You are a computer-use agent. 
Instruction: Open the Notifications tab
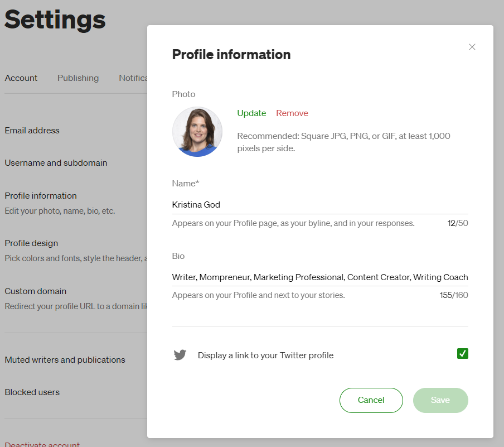tap(133, 78)
